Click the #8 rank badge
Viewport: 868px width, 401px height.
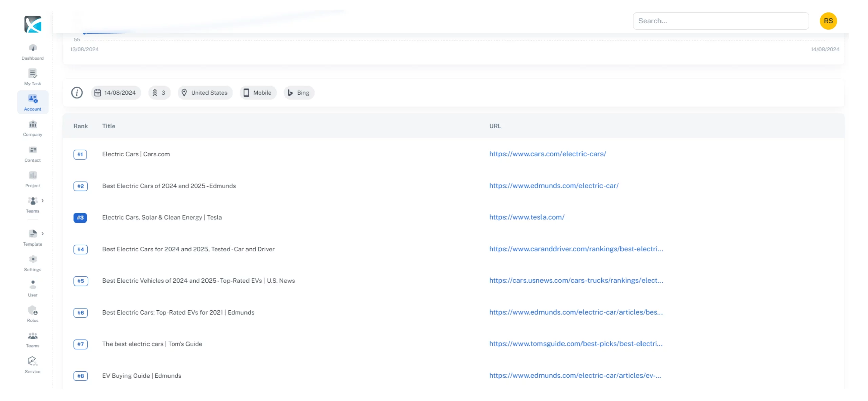80,376
